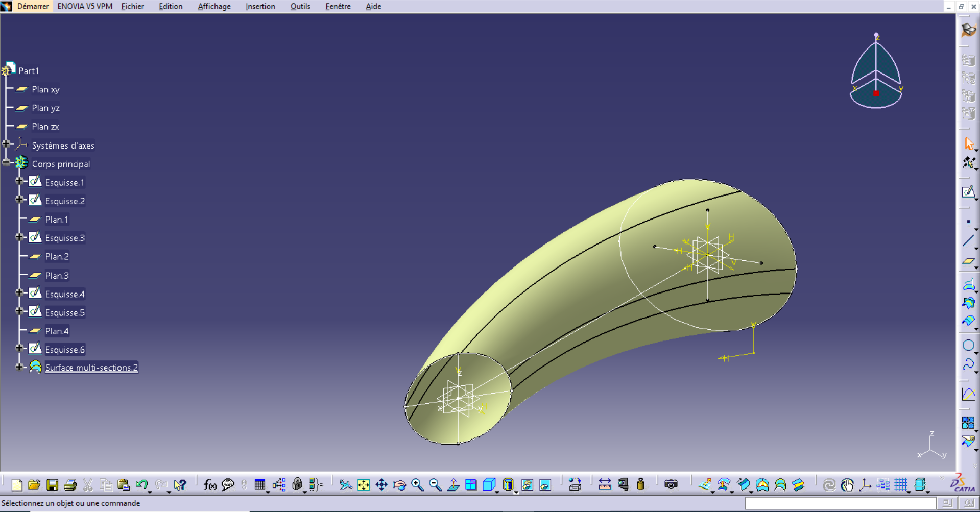Open the Aide menu

[373, 6]
